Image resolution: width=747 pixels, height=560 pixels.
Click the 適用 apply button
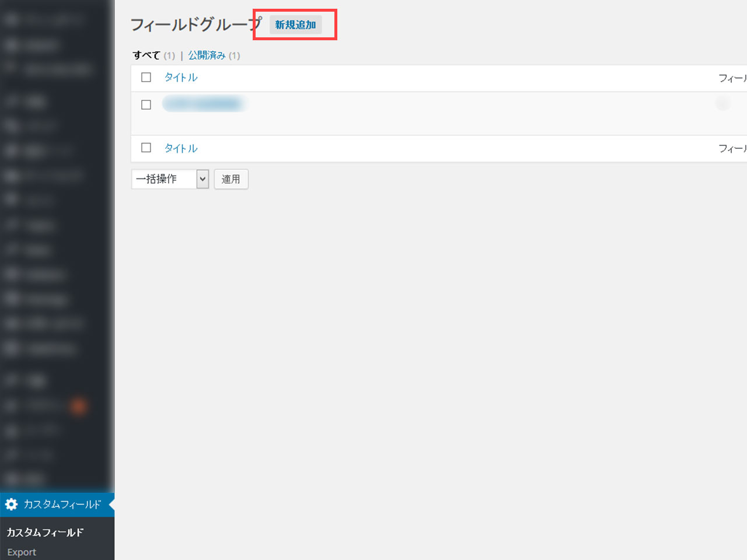click(x=231, y=179)
